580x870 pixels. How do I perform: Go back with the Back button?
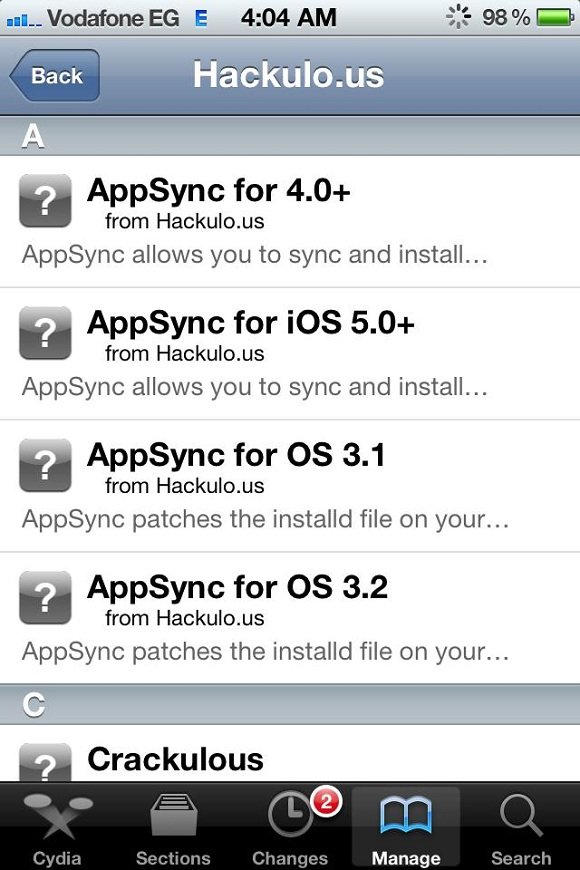[x=55, y=75]
